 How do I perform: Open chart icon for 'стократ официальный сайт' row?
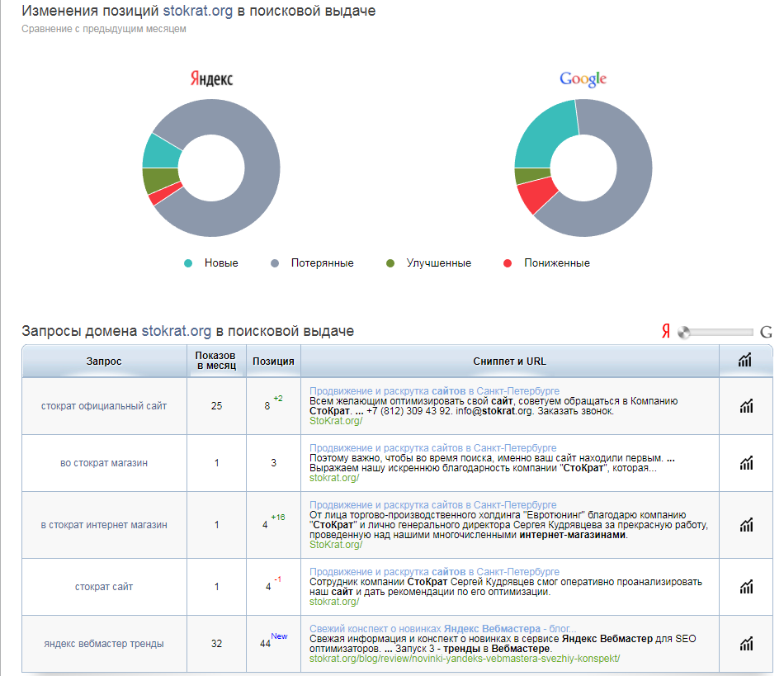(x=746, y=405)
